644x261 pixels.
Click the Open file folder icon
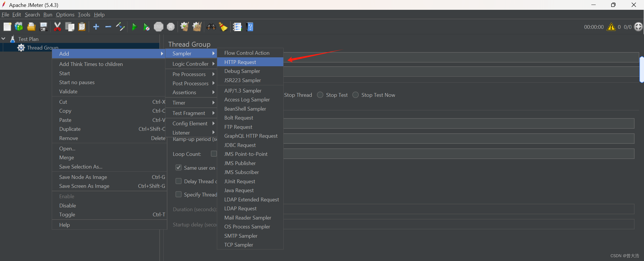(x=31, y=27)
